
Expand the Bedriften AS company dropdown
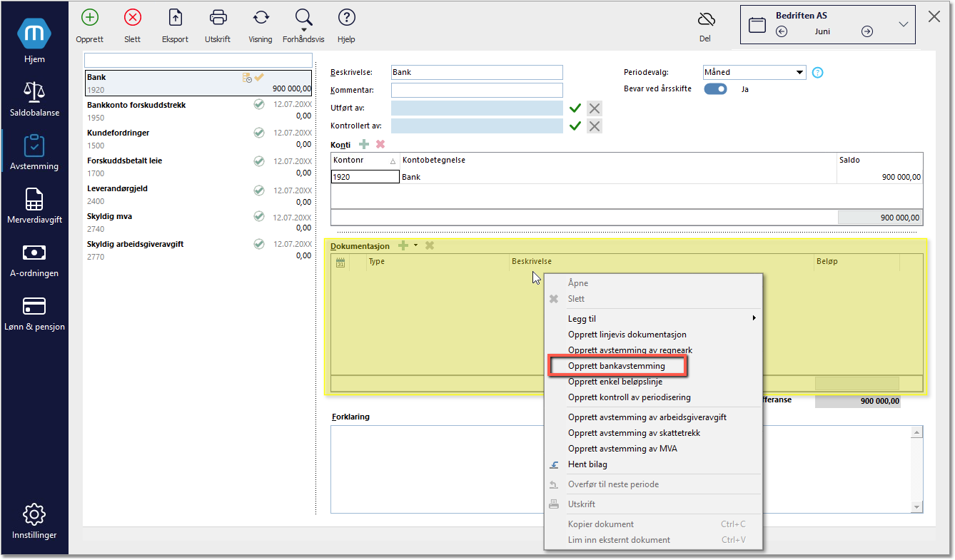point(904,24)
